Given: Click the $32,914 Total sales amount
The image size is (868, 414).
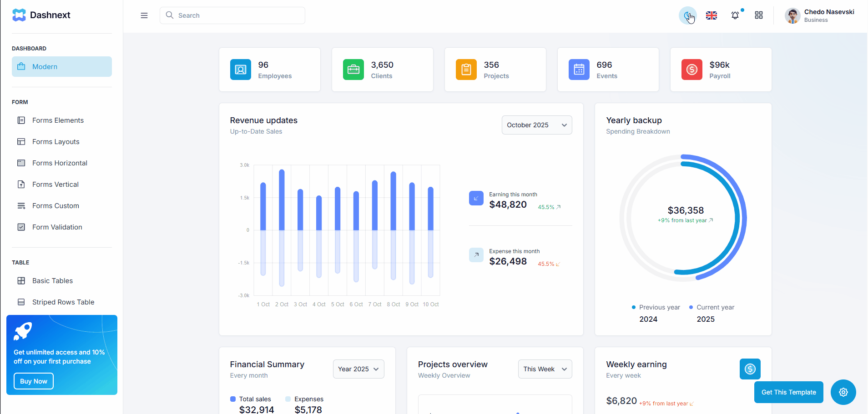Looking at the screenshot, I should [x=257, y=409].
